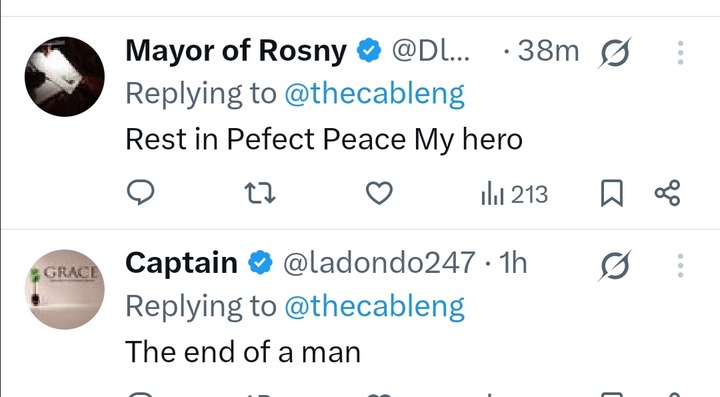View analytics showing 213 views
720x397 pixels.
pos(514,194)
